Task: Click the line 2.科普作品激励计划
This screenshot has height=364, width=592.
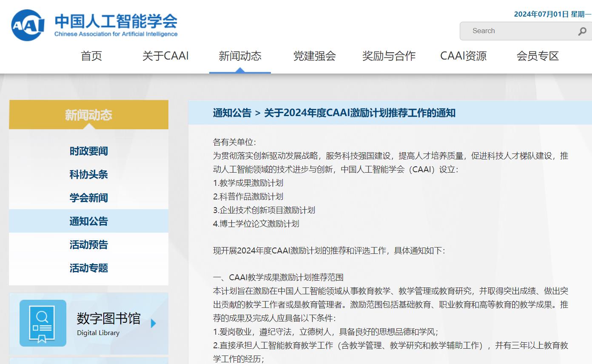Action: click(248, 196)
